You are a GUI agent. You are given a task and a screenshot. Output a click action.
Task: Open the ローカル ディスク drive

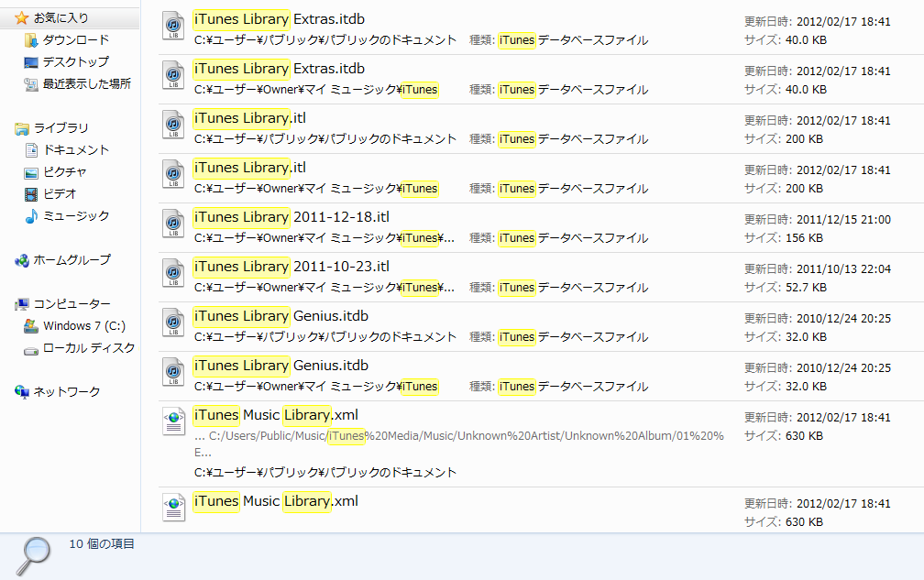coord(80,348)
